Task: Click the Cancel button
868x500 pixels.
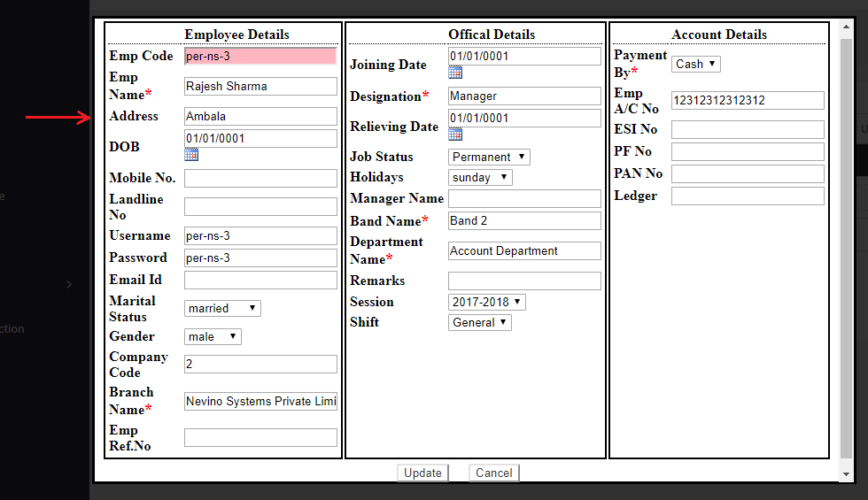Action: tap(493, 473)
